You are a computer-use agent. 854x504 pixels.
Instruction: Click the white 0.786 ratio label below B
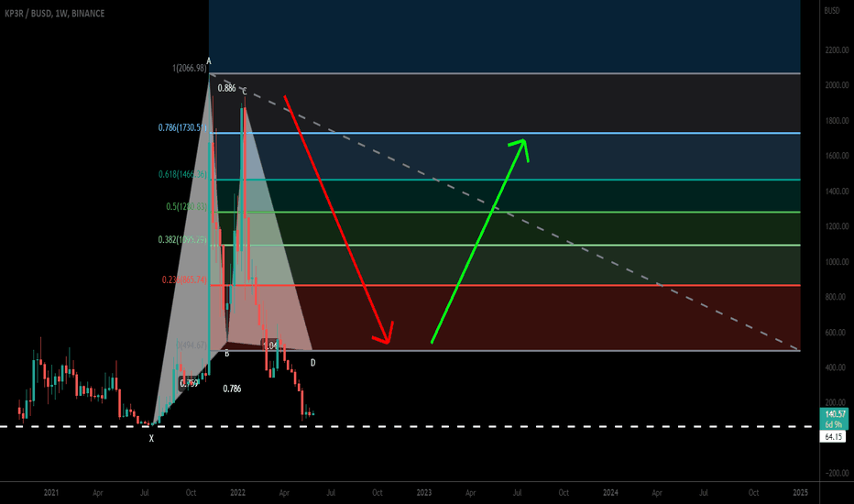(232, 389)
